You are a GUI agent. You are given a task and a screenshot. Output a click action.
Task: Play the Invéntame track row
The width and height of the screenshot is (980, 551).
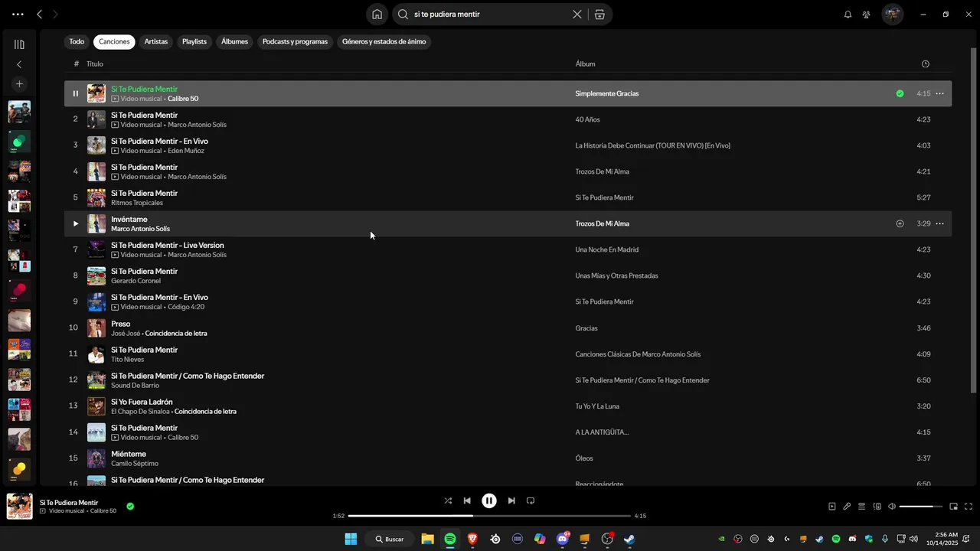click(75, 223)
